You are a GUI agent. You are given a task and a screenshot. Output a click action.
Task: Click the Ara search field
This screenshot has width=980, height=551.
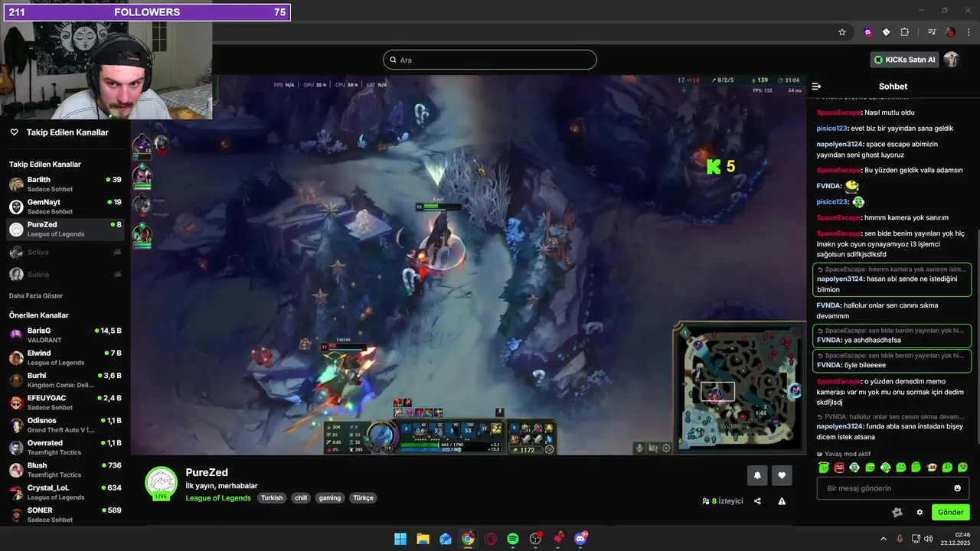tap(490, 60)
